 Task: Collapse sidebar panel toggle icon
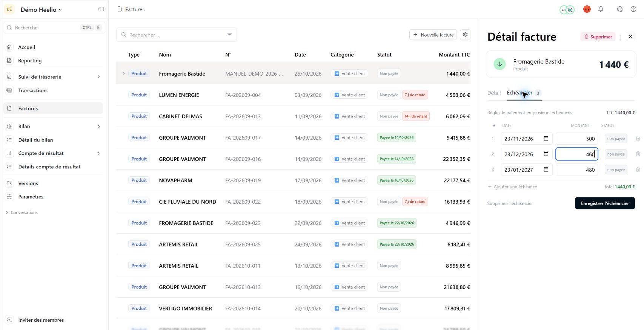coord(101,9)
